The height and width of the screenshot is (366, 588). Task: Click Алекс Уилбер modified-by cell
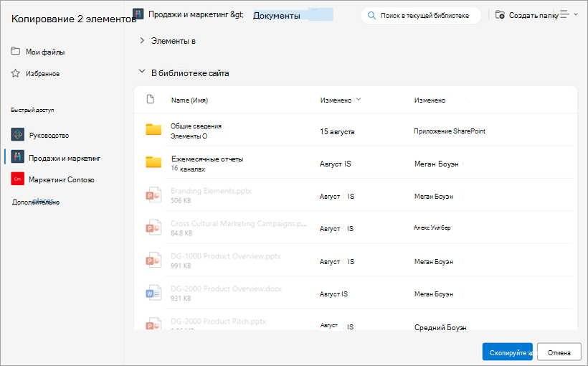coord(432,227)
